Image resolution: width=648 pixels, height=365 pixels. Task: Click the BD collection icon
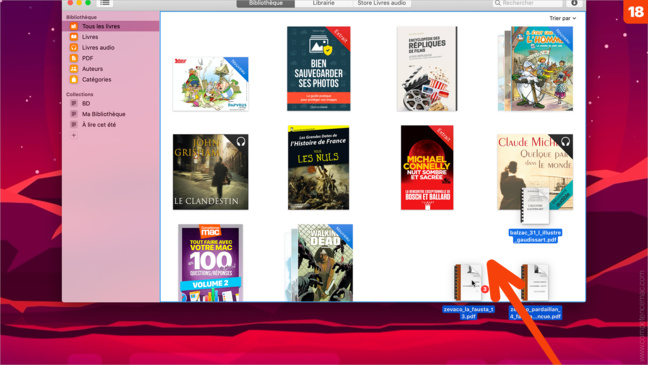point(74,103)
